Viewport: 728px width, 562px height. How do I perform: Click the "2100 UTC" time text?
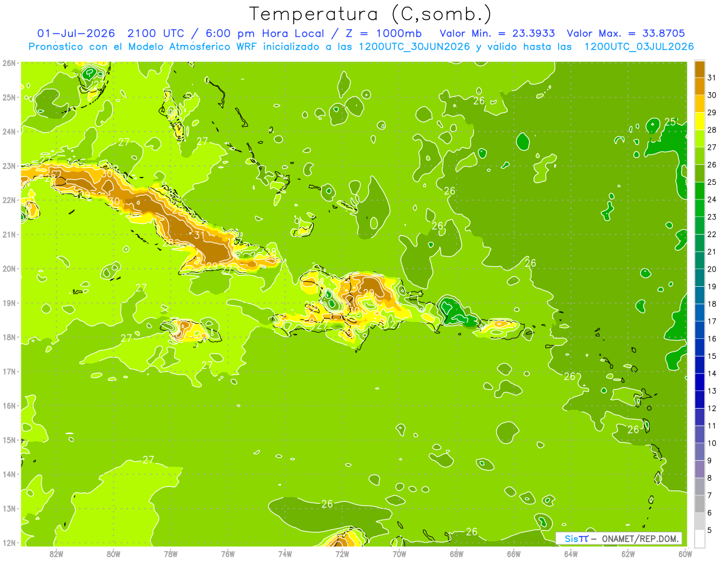coord(157,33)
